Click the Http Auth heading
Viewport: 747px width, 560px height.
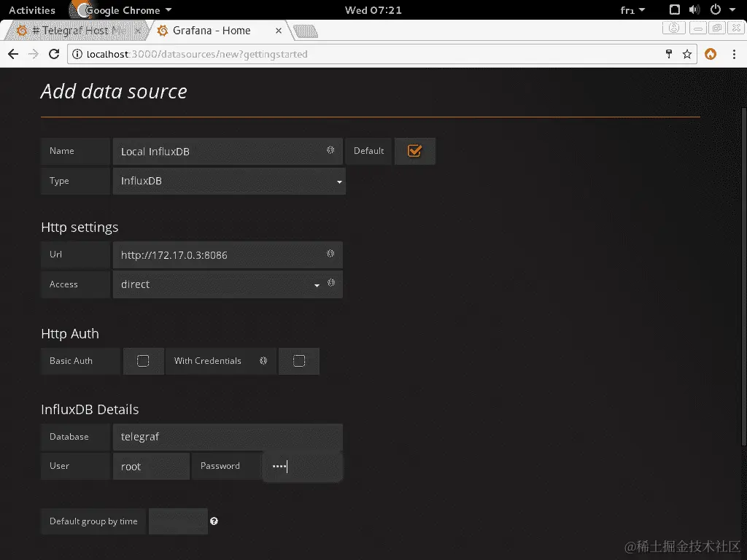pyautogui.click(x=70, y=333)
